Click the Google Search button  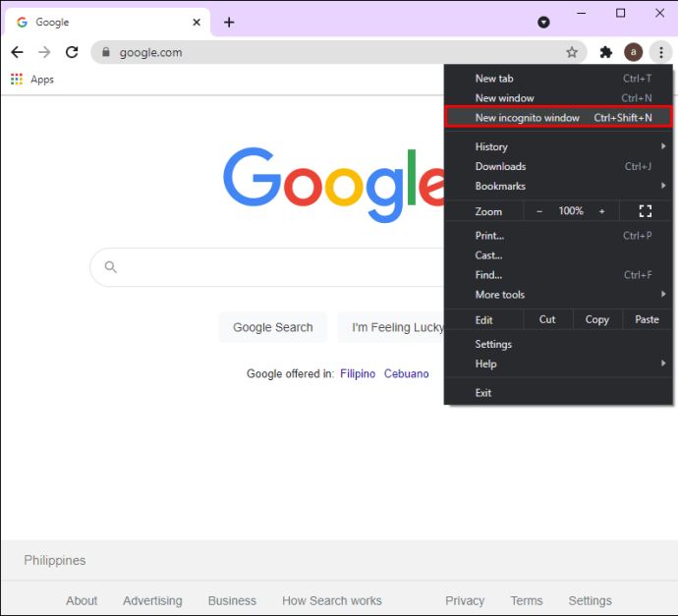pyautogui.click(x=273, y=327)
